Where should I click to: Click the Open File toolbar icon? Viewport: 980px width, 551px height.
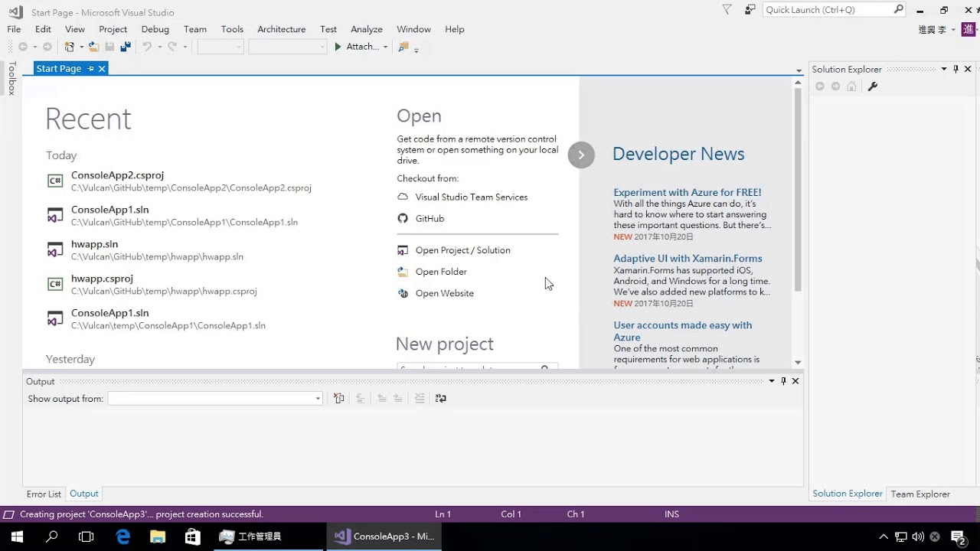93,47
